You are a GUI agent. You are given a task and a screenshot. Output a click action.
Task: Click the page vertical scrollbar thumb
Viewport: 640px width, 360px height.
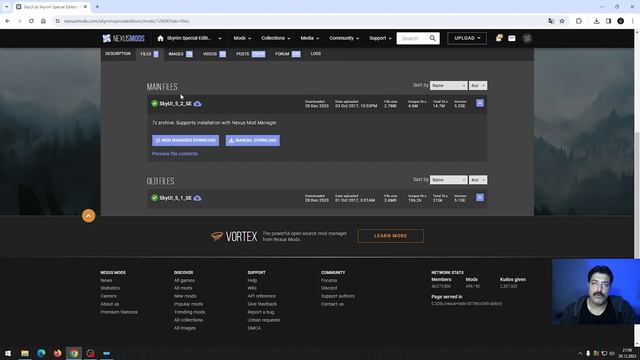[x=637, y=196]
